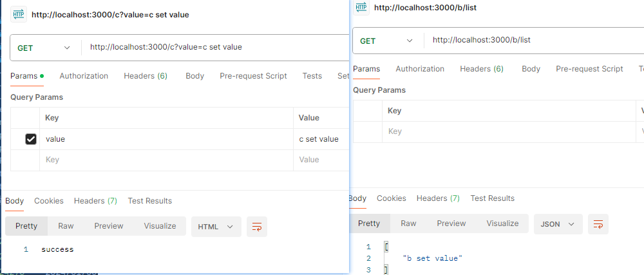644x275 pixels.
Task: Select response Body tab in the right window
Action: click(x=357, y=198)
